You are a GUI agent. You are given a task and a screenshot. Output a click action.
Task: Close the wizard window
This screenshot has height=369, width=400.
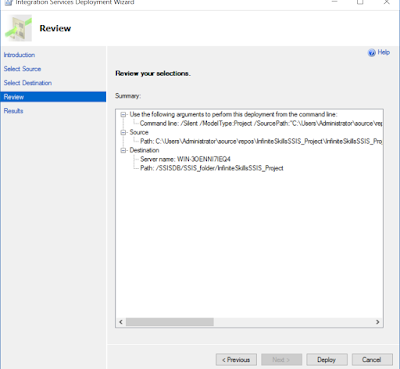tap(386, 2)
